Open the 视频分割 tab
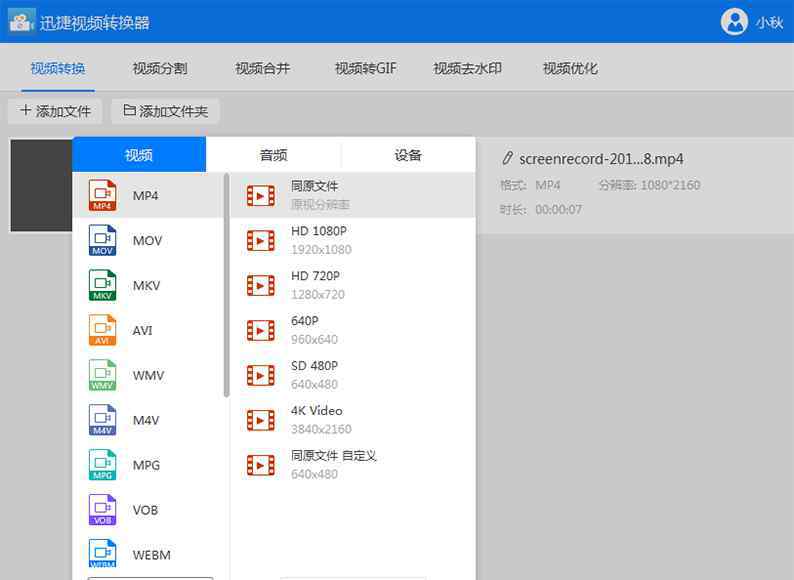 pos(160,68)
